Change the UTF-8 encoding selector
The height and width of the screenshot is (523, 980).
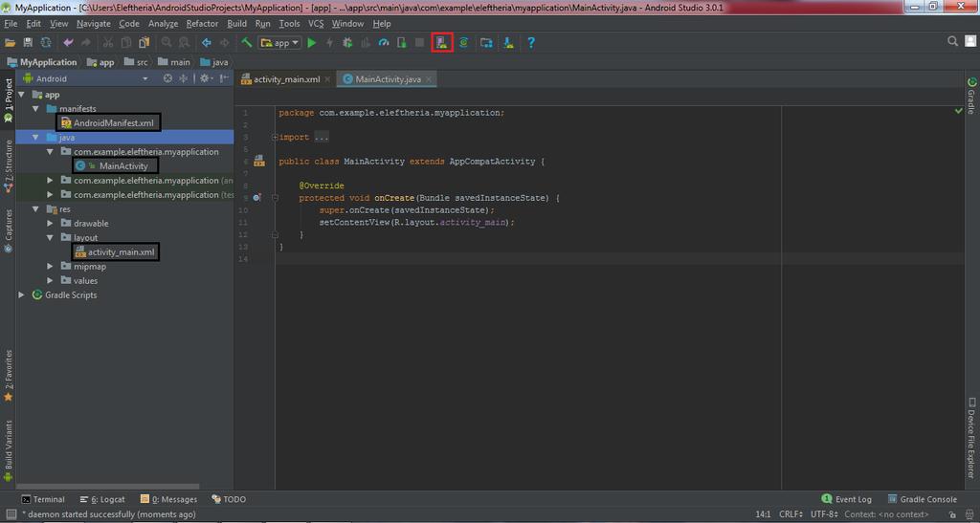click(x=824, y=515)
